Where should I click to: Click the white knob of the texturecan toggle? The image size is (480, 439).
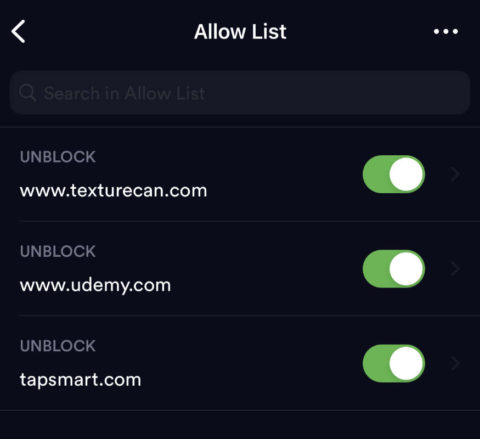click(x=406, y=174)
